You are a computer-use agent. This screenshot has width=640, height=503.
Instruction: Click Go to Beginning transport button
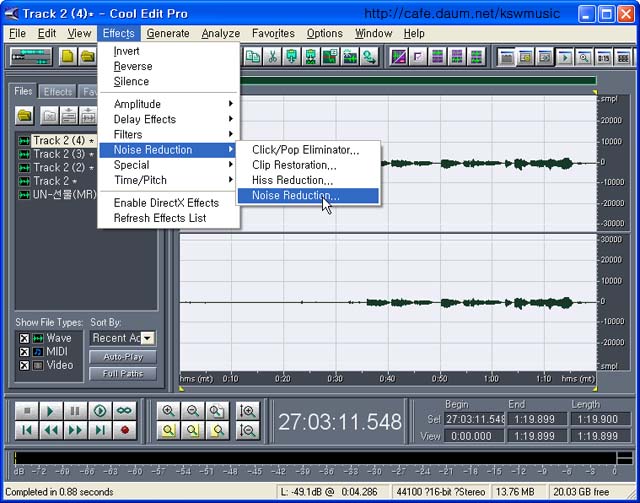coord(27,430)
